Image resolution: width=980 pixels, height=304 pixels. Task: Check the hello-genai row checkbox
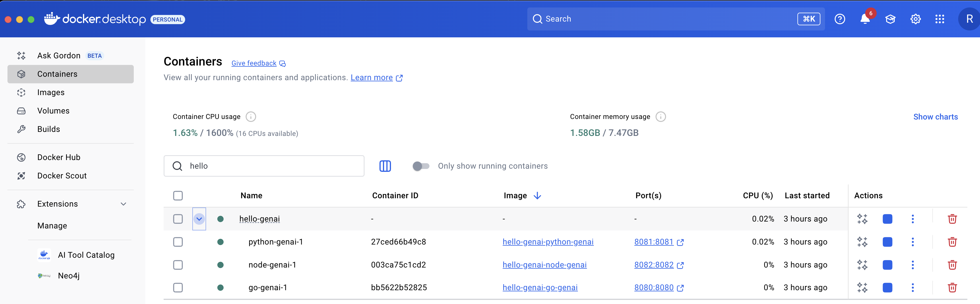tap(178, 219)
